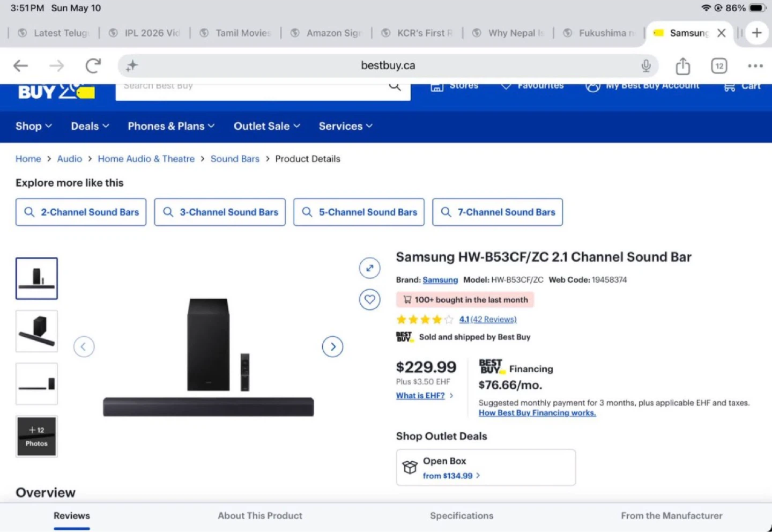Show next product image
Screen dimensions: 772x532
pos(332,346)
